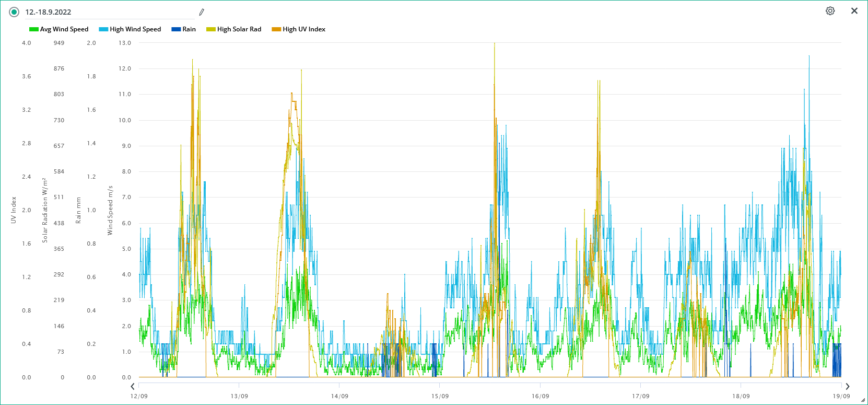Click the dark blue Rain color swatch
The image size is (868, 405).
click(176, 29)
